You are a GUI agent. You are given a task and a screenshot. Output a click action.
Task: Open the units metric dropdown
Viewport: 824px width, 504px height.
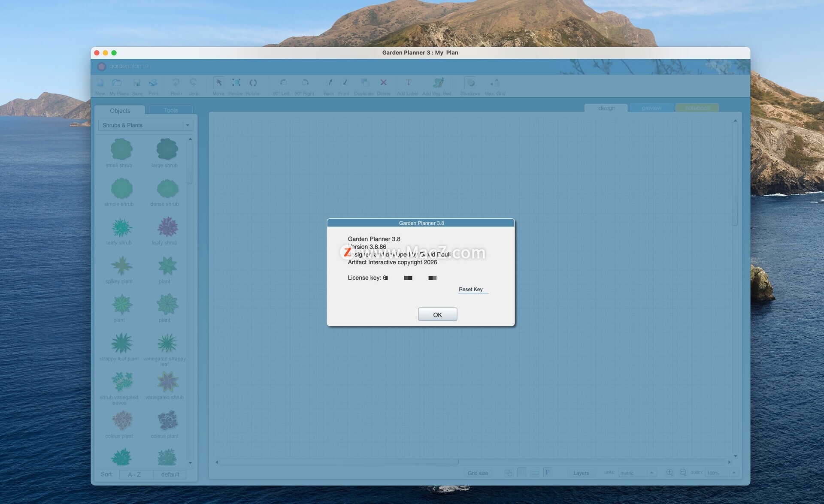point(637,473)
